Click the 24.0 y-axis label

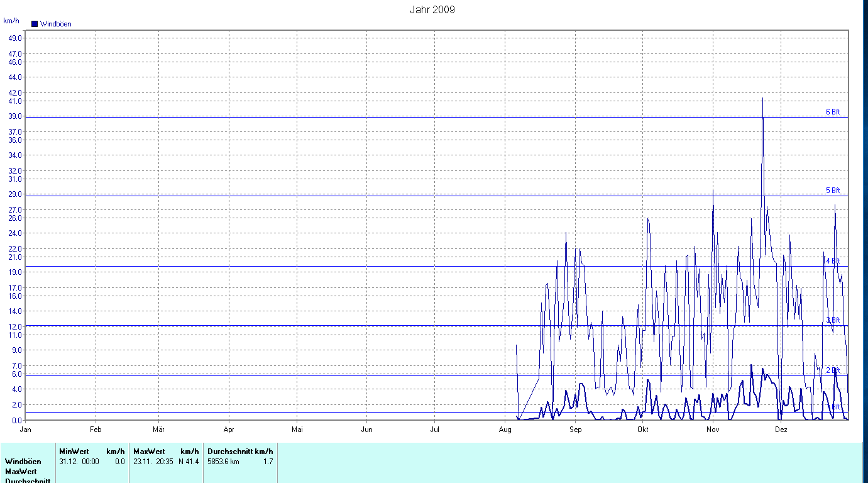[x=16, y=233]
